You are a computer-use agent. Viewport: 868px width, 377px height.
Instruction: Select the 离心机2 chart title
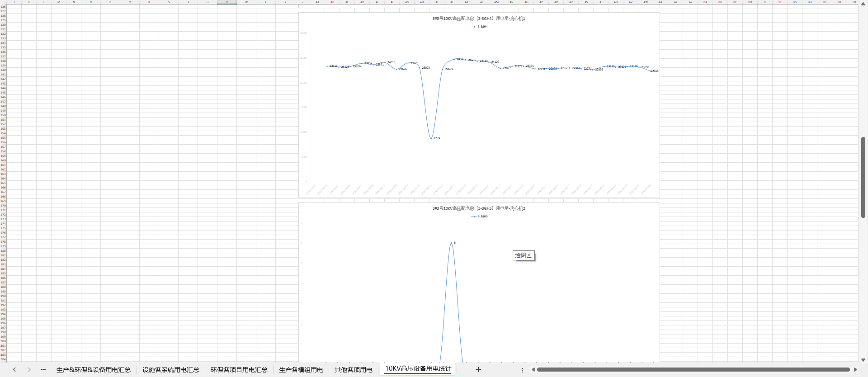479,208
